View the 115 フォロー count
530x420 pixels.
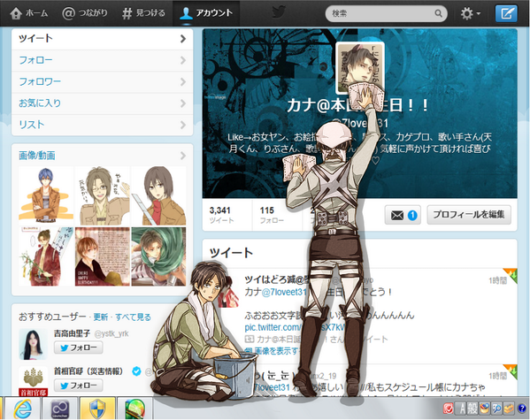click(271, 215)
